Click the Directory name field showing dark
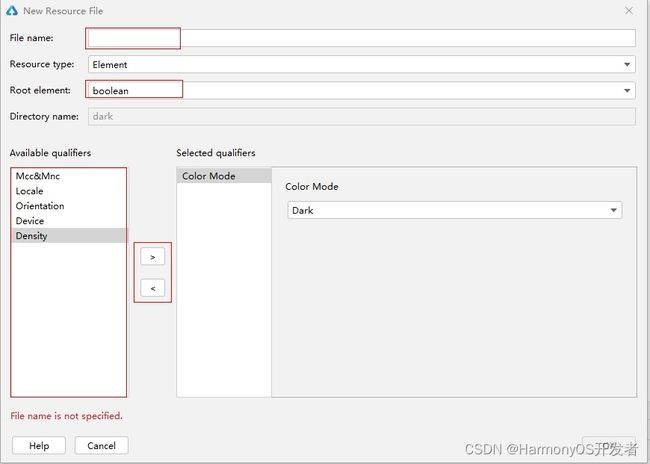This screenshot has height=464, width=650. (x=361, y=117)
